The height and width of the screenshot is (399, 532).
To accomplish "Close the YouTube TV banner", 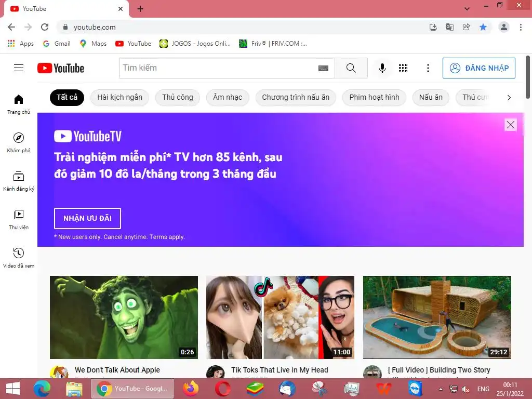I will click(510, 125).
